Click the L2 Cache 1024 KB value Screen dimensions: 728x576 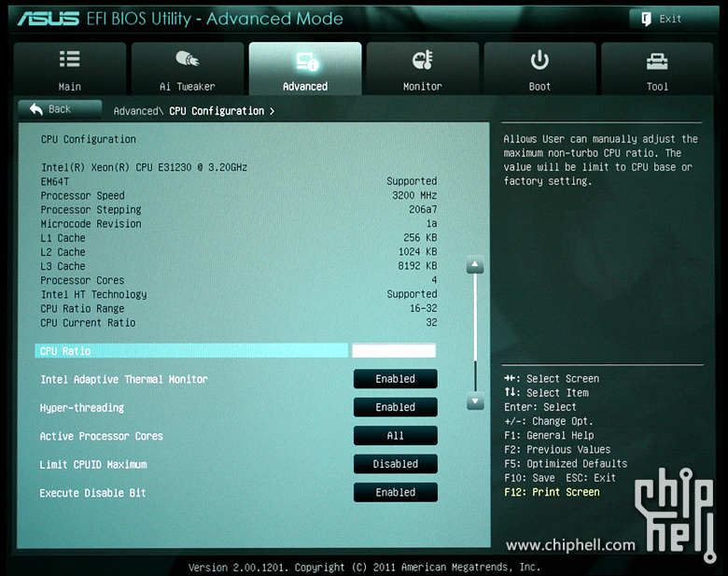click(418, 252)
